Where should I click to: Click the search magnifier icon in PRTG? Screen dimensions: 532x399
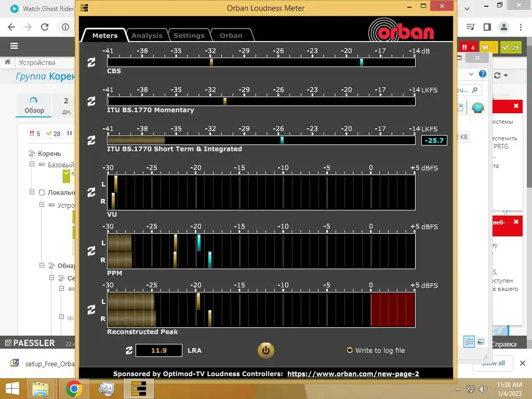pos(475,90)
